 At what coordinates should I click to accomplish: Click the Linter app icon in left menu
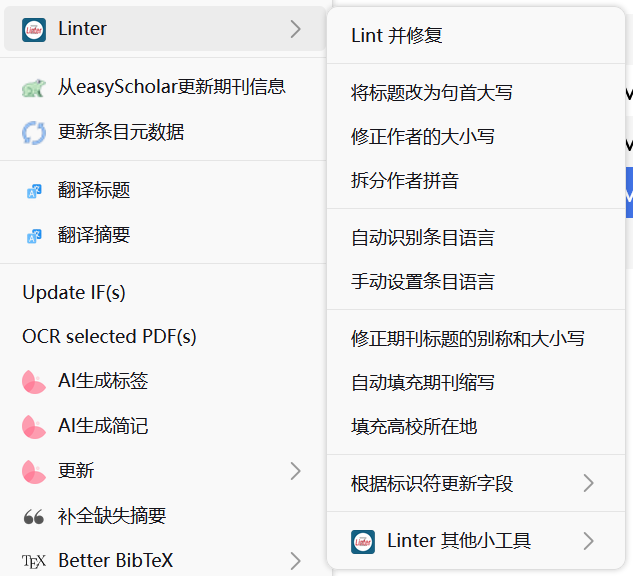coord(34,29)
